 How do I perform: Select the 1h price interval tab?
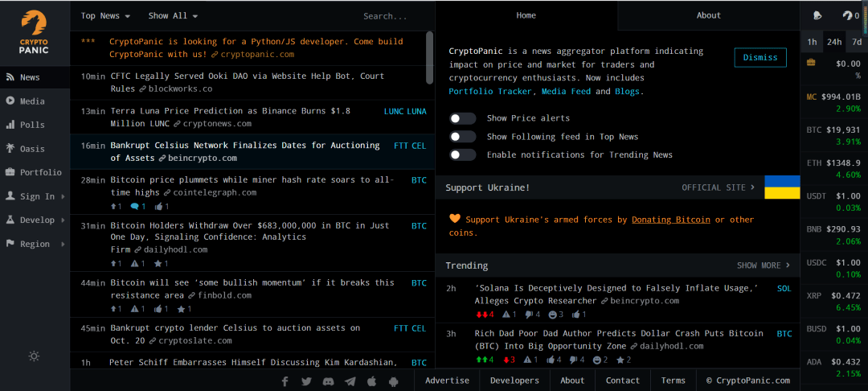[812, 42]
